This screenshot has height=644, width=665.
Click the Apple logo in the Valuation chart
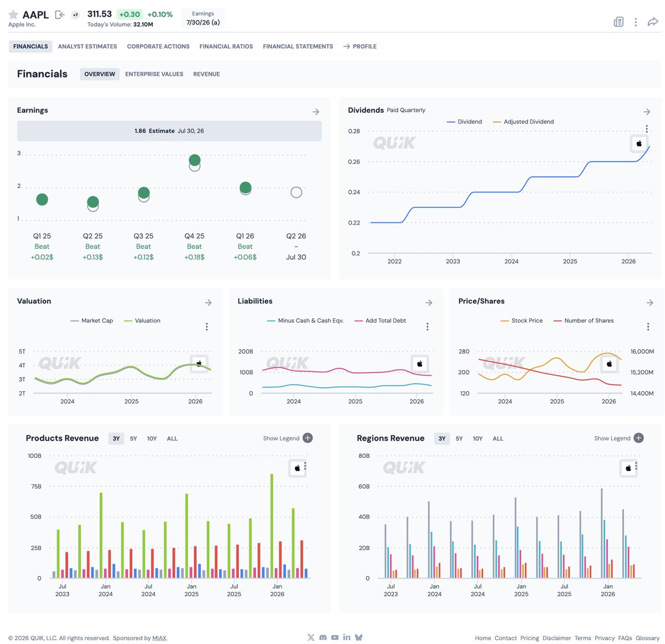pos(199,364)
